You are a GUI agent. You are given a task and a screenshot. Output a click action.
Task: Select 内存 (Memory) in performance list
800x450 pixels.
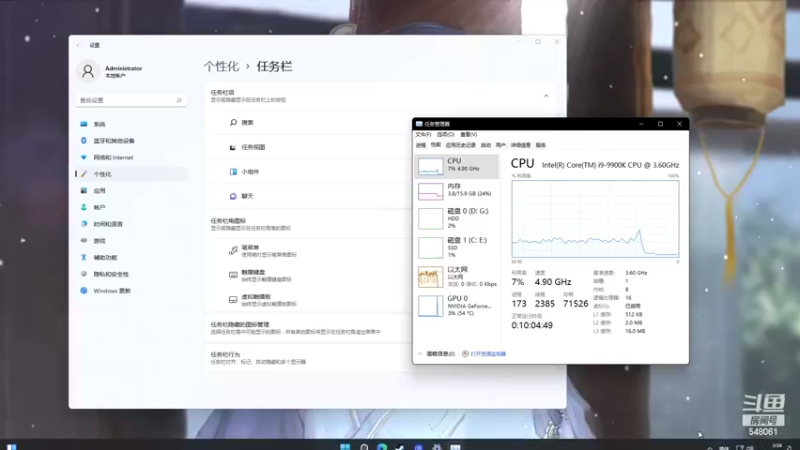click(457, 191)
